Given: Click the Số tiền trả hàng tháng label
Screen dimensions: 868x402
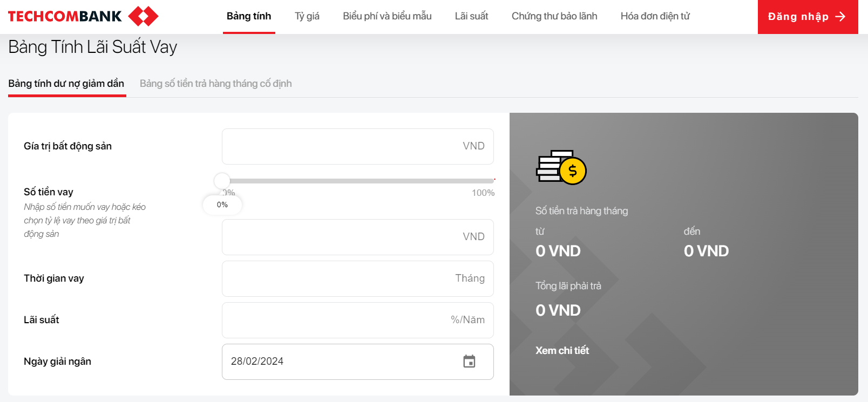Looking at the screenshot, I should 582,210.
